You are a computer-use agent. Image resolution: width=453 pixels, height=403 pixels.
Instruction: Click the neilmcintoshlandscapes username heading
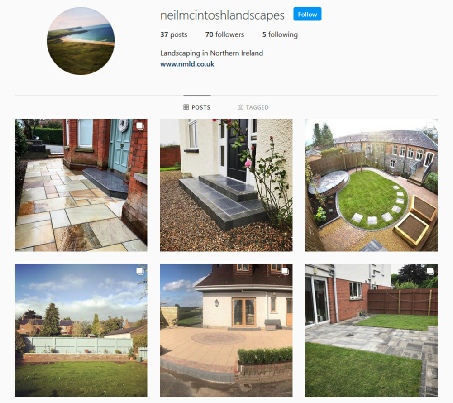[222, 15]
